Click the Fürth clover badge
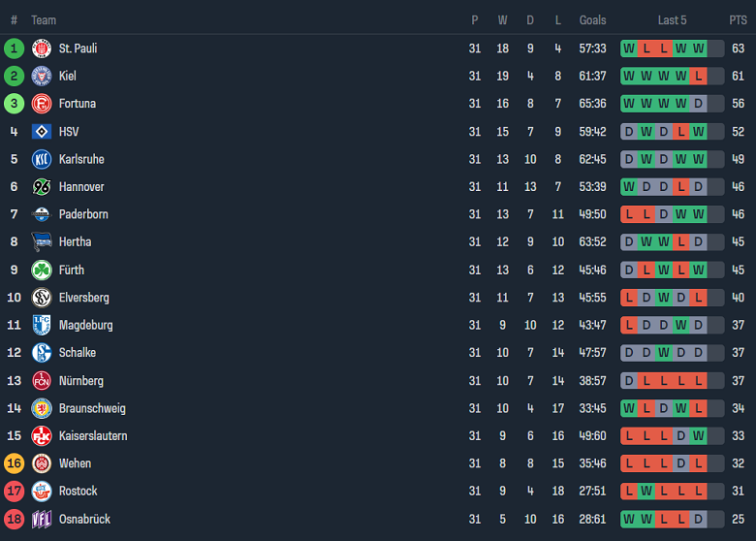 (42, 270)
